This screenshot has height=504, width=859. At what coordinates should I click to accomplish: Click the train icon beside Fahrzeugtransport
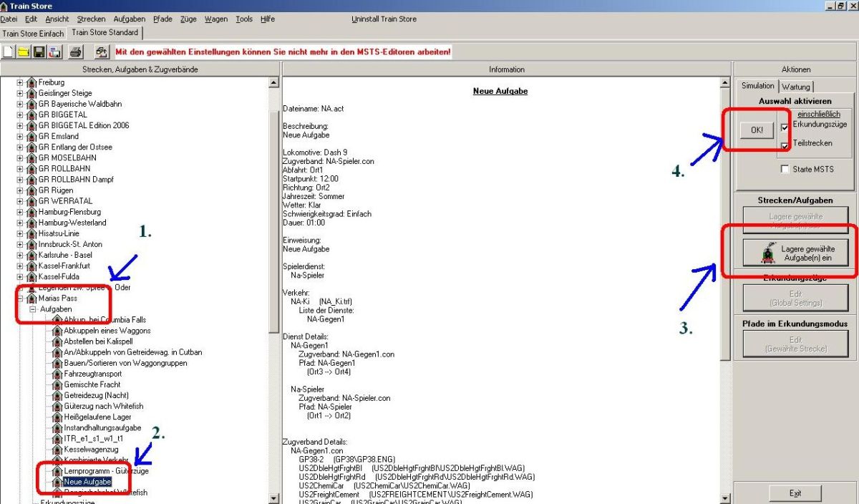[x=57, y=374]
